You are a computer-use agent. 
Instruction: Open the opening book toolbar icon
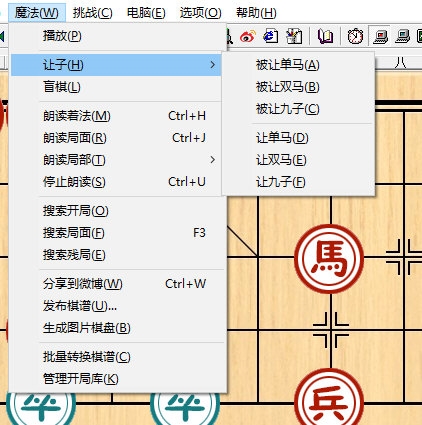point(325,36)
